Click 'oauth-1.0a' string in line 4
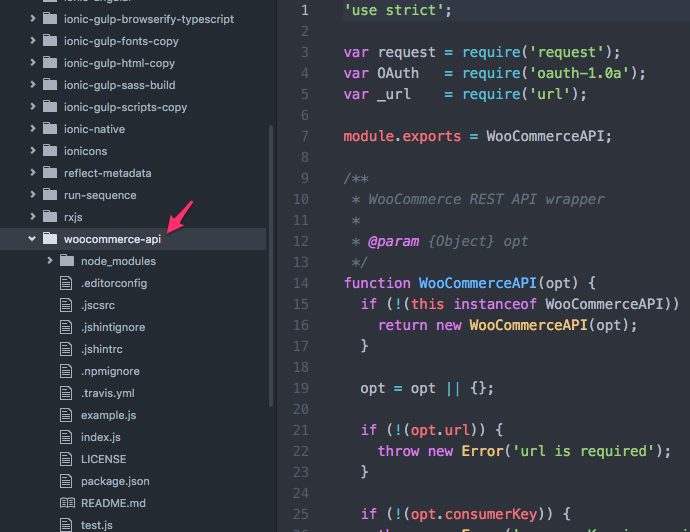 pos(580,73)
